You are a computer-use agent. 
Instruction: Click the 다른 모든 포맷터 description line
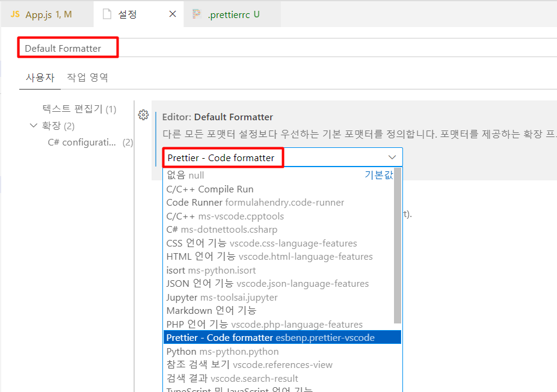[x=360, y=134]
